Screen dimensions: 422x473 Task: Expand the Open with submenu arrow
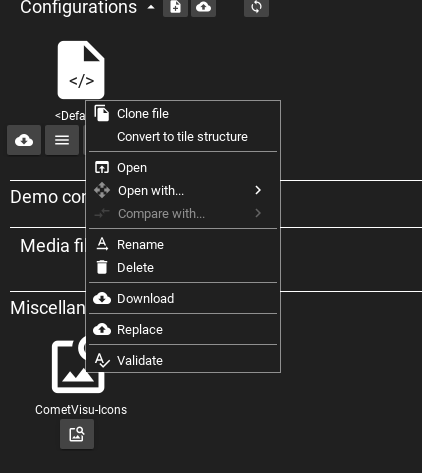(258, 190)
